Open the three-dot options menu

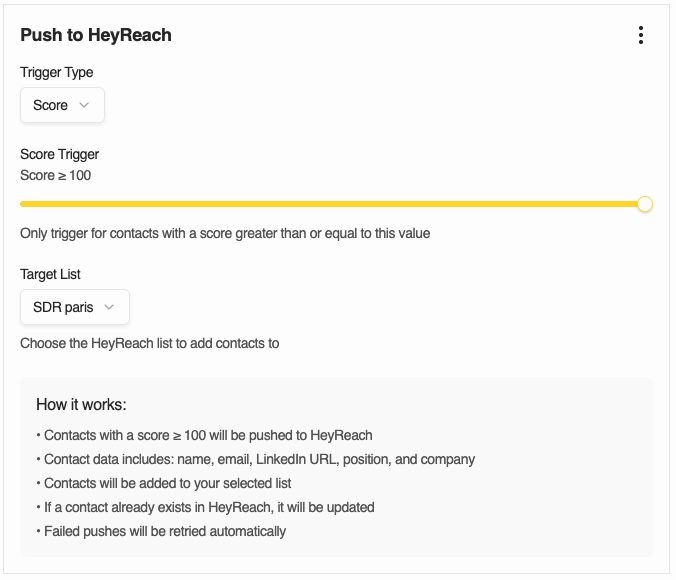click(x=641, y=35)
